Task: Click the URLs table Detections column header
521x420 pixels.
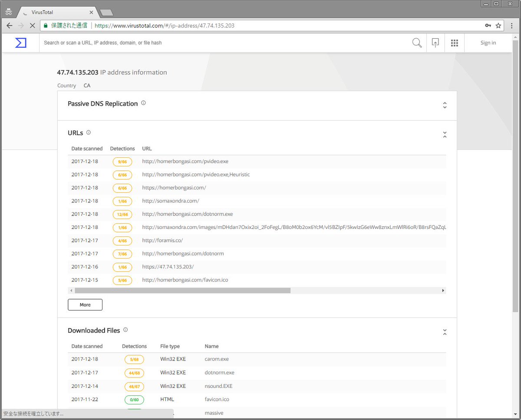Action: pos(122,149)
